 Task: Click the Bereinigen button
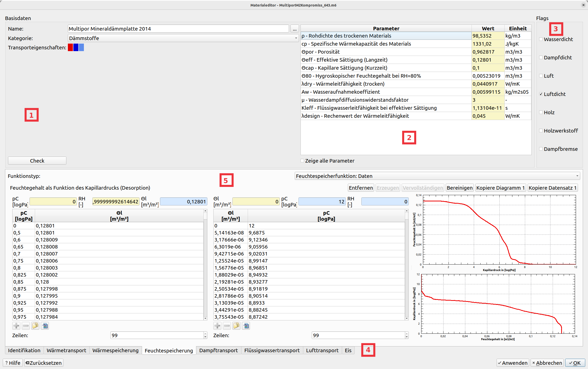click(x=460, y=188)
